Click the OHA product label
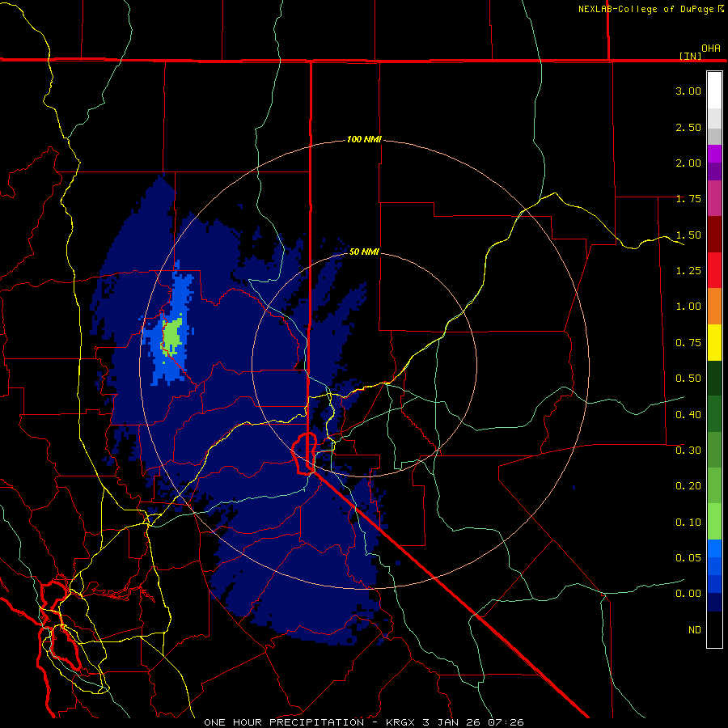 (x=711, y=49)
